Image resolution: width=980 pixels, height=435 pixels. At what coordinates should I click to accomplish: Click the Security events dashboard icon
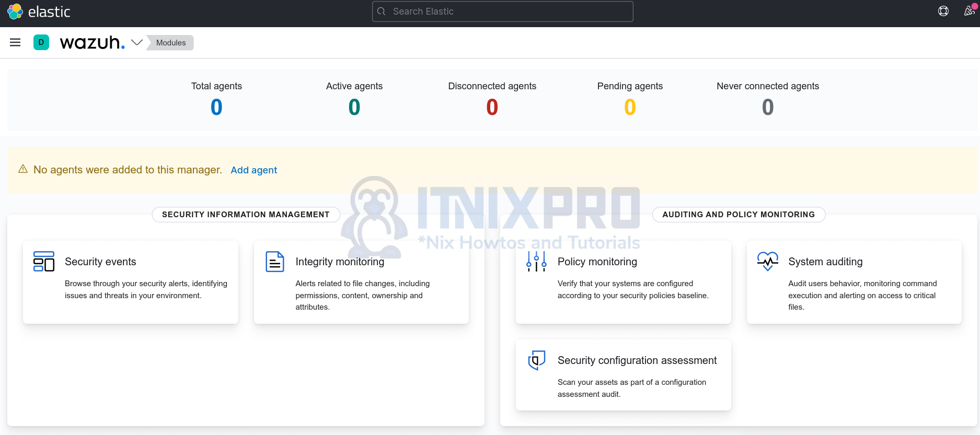(44, 262)
